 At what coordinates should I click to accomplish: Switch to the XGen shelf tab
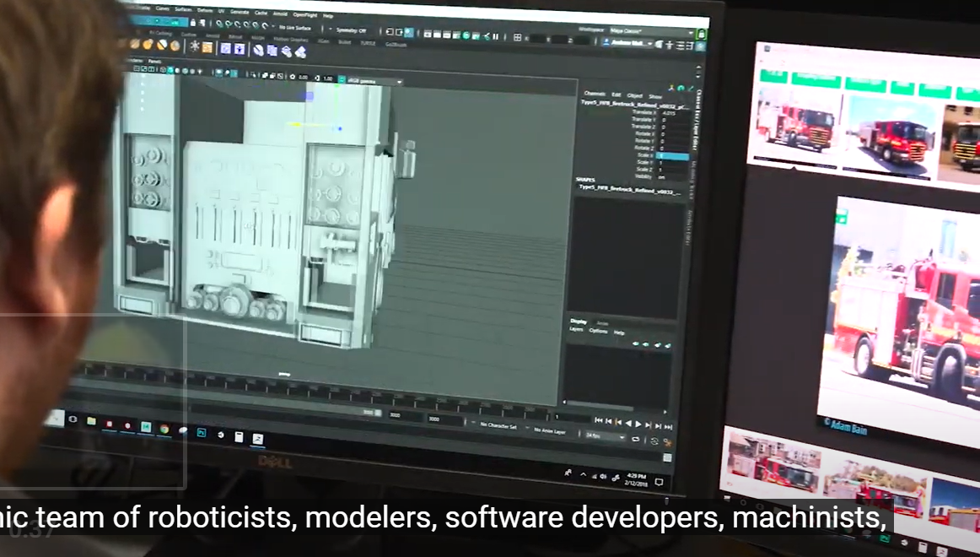click(324, 41)
